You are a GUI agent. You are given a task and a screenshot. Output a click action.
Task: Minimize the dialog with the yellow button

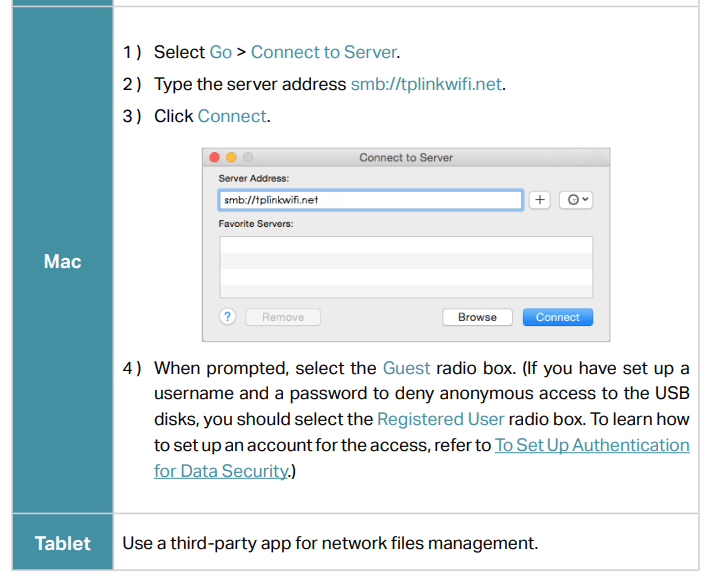(230, 158)
